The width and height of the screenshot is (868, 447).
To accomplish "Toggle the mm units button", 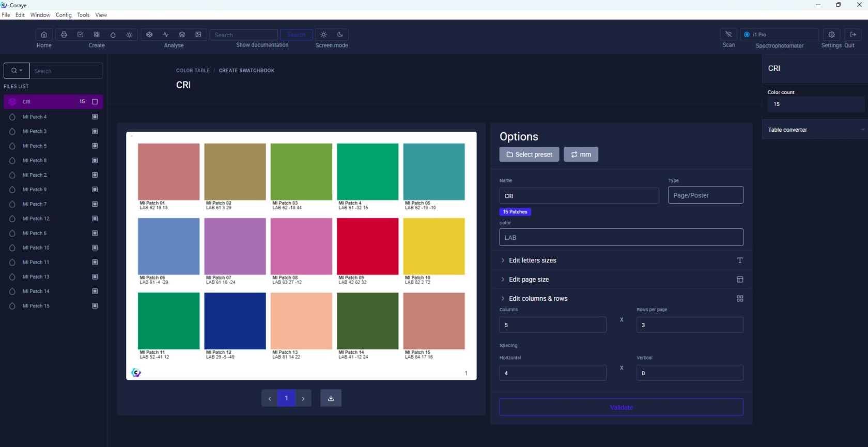I will tap(581, 155).
